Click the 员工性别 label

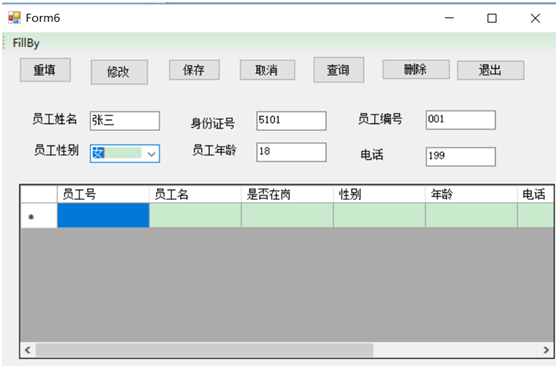pos(56,150)
